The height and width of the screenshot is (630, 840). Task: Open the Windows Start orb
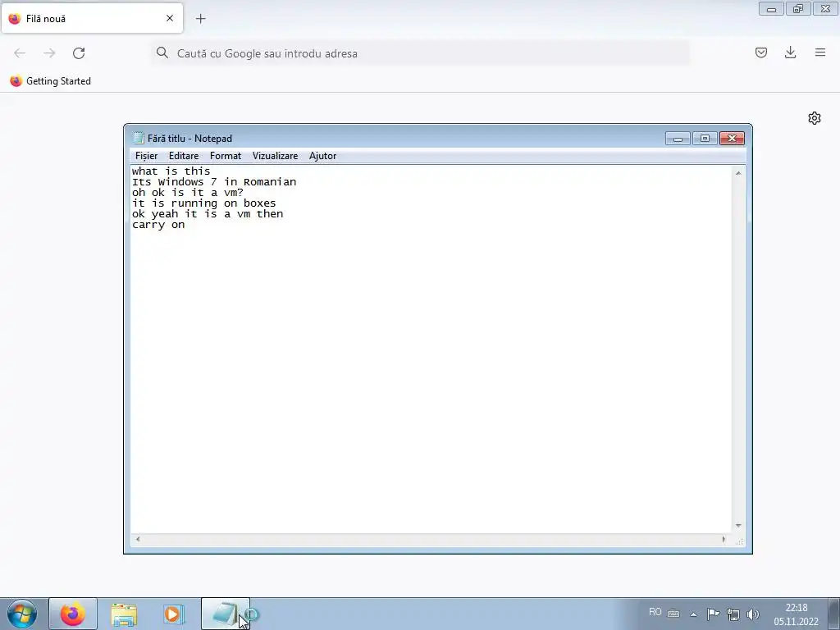22,614
